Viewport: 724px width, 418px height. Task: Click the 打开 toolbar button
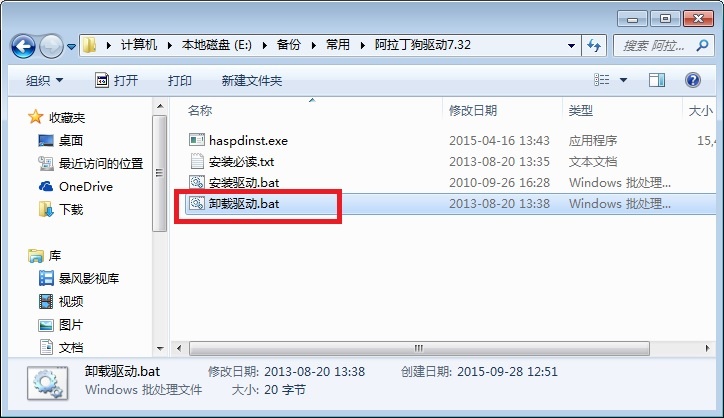click(117, 80)
